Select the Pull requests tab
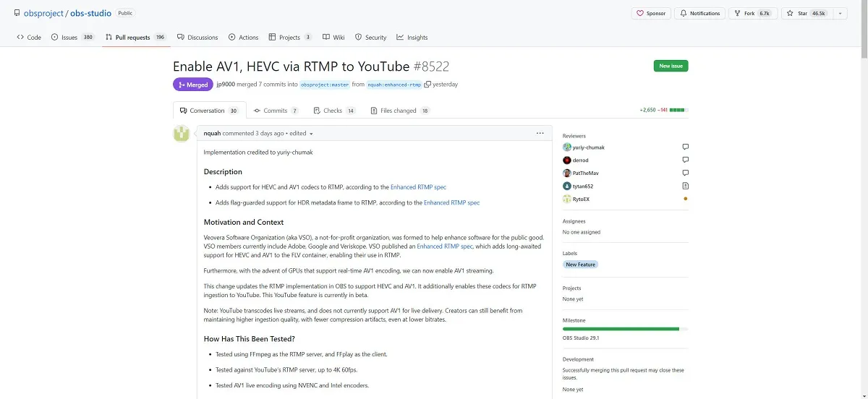Viewport: 868px width, 399px height. tap(136, 38)
